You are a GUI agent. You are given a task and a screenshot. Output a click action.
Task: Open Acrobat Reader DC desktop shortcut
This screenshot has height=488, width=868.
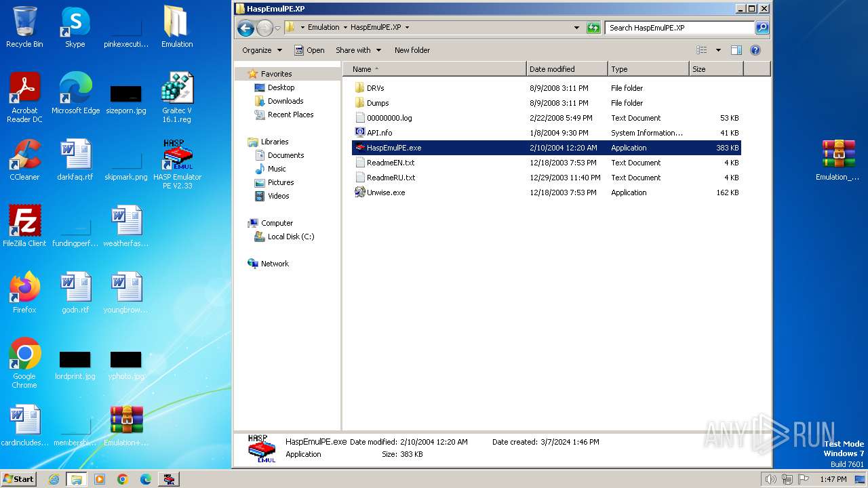coord(24,98)
